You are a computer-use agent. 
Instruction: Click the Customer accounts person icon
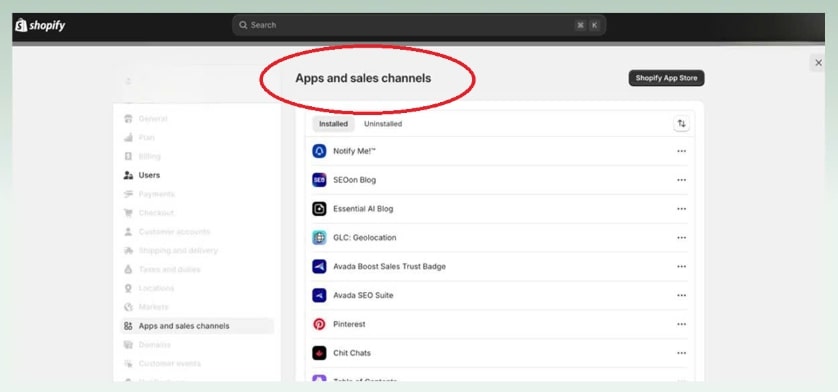128,232
